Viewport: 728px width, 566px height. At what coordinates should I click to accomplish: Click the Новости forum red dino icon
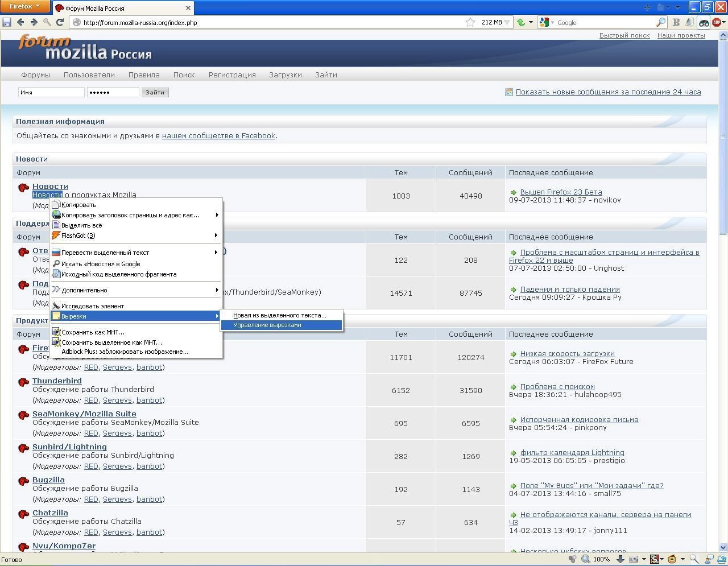point(23,188)
